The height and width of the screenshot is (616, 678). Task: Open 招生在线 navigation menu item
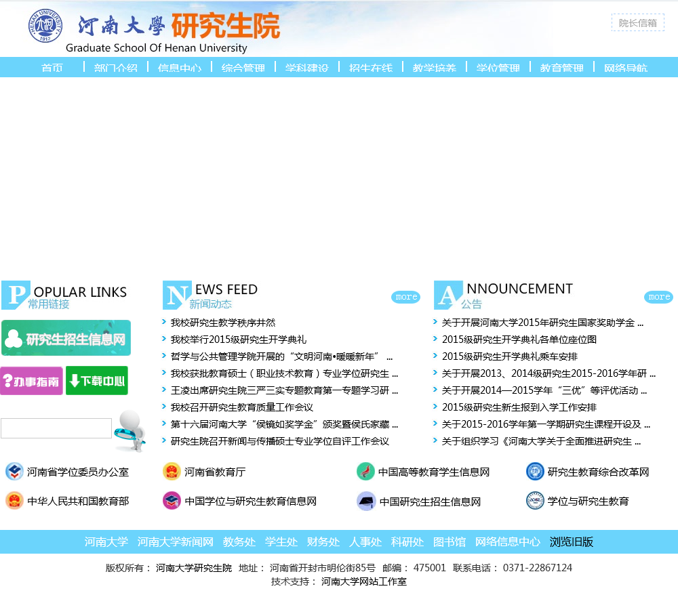[371, 68]
